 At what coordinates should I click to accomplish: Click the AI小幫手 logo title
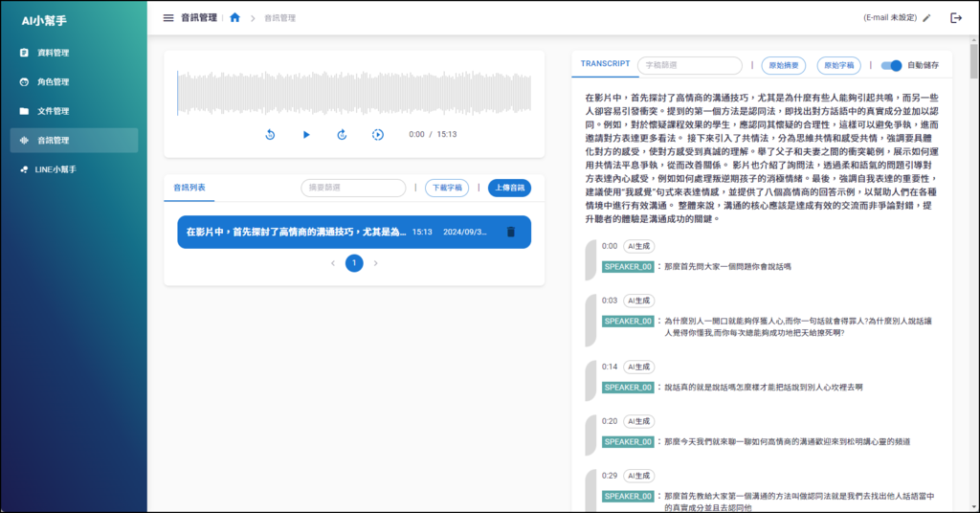[44, 21]
